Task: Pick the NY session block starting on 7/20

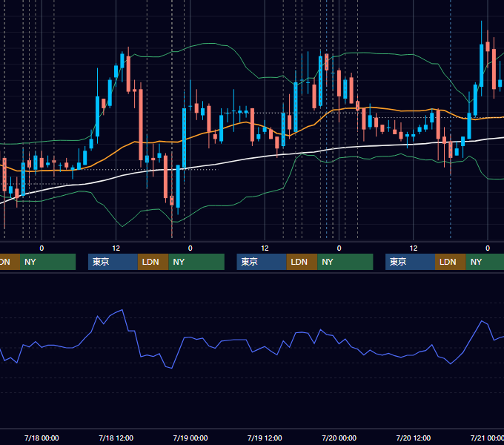Action: 485,262
